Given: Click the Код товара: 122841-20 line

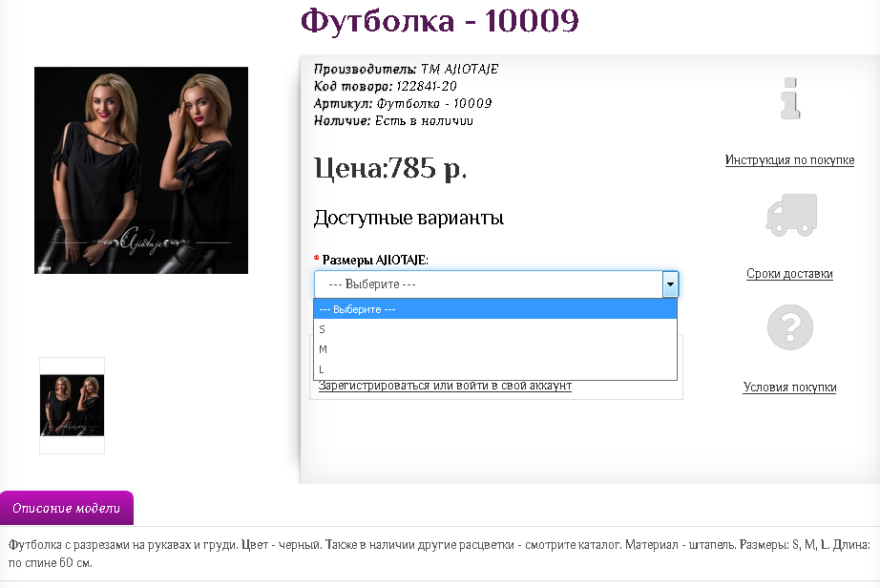Looking at the screenshot, I should click(x=385, y=87).
